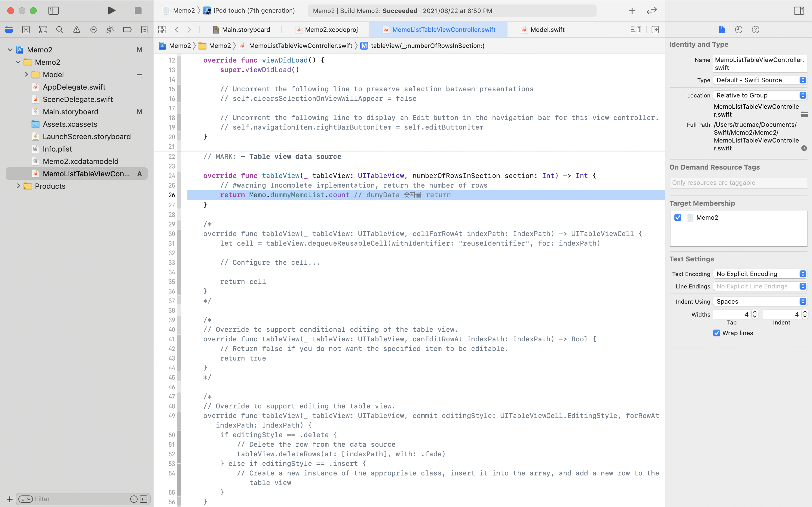
Task: Increase the Tab width stepper
Action: click(x=754, y=312)
